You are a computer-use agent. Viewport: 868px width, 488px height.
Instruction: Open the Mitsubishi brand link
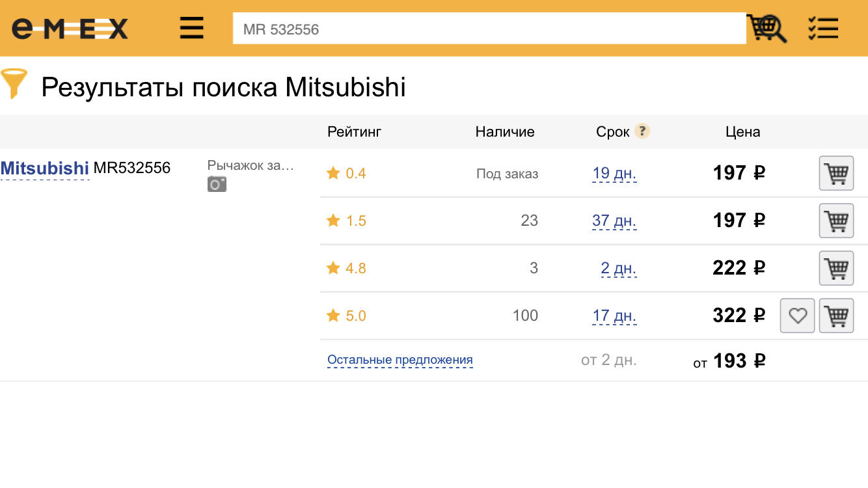pyautogui.click(x=44, y=169)
